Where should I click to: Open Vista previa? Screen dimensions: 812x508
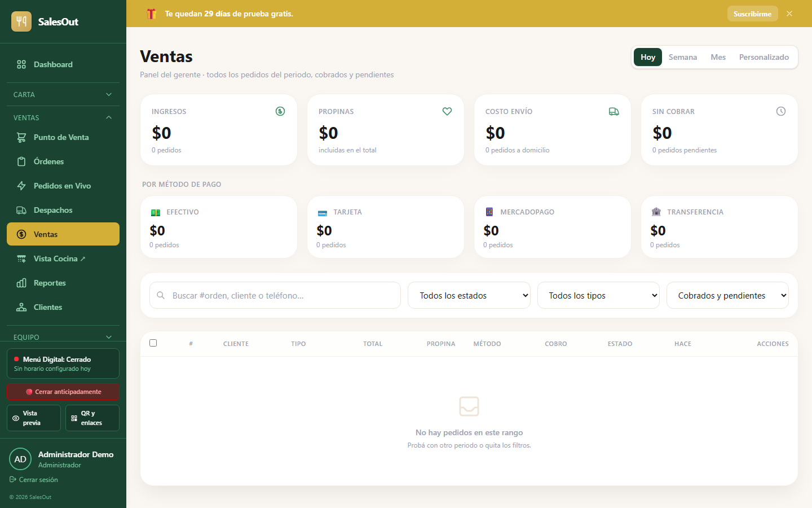pos(34,418)
